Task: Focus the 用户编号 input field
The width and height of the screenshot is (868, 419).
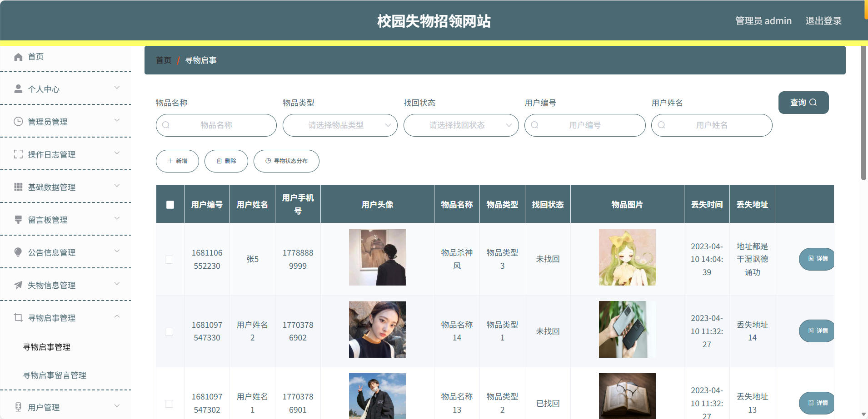Action: pos(585,125)
